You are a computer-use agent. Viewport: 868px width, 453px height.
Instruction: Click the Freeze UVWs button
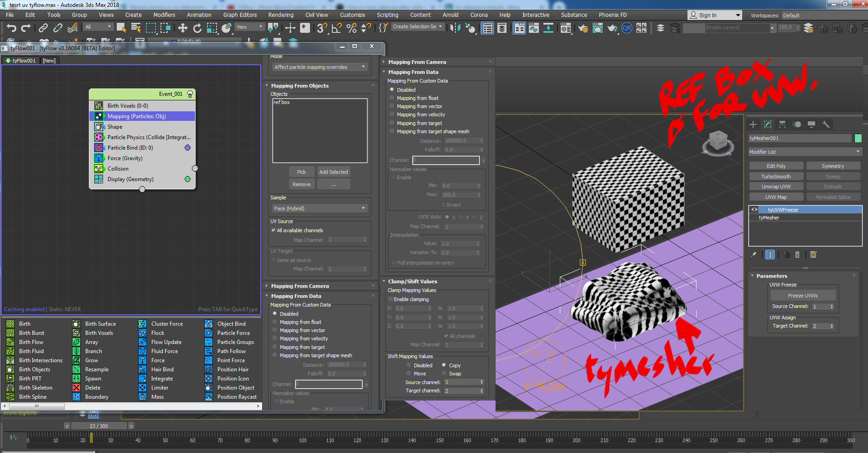point(803,296)
